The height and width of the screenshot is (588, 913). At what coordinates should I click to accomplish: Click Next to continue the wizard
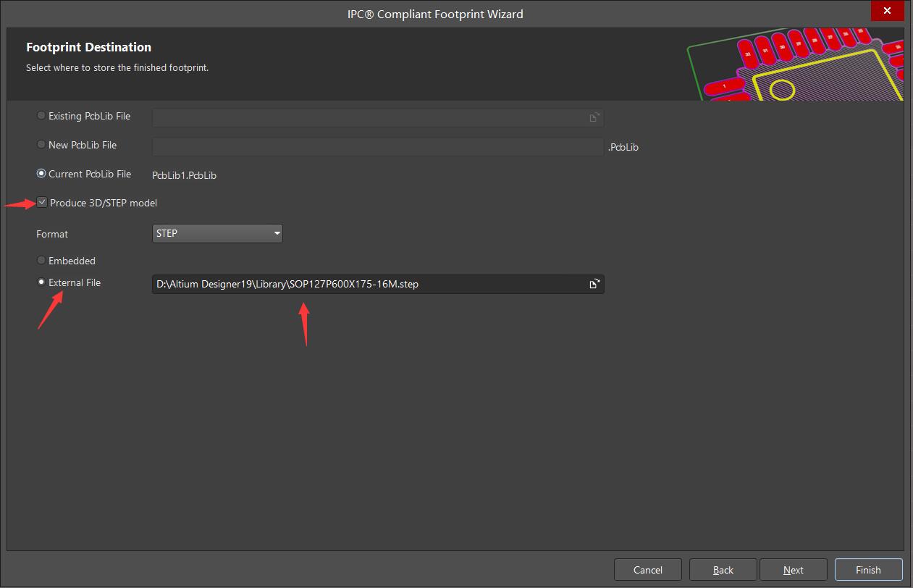(794, 570)
